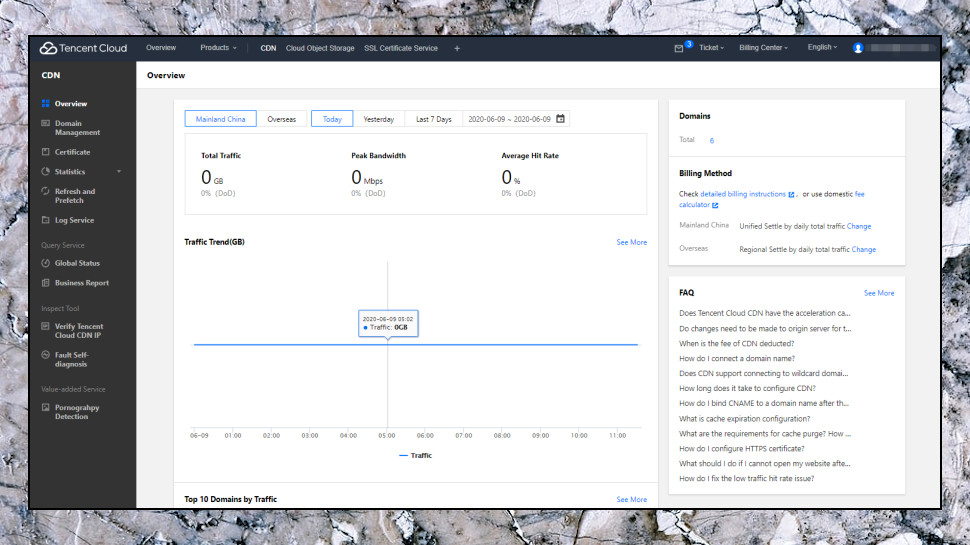
Task: Go to Overview in top navigation
Action: tap(161, 48)
